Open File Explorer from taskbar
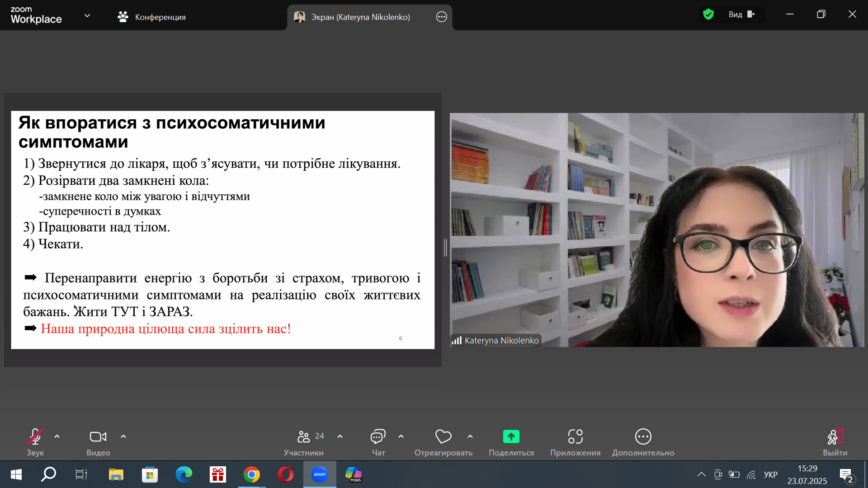This screenshot has width=868, height=488. click(116, 474)
